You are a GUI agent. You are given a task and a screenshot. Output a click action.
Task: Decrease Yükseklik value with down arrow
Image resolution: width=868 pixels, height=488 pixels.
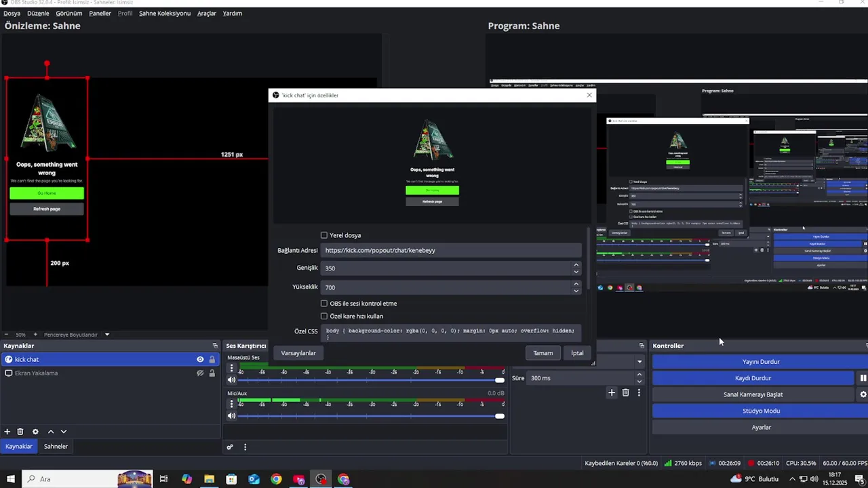(576, 290)
